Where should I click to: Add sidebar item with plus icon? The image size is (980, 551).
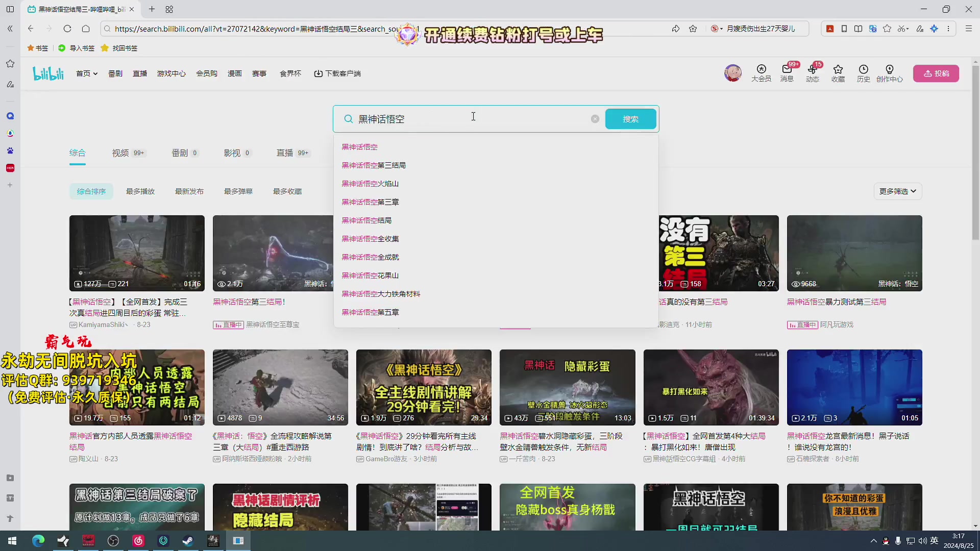(10, 185)
